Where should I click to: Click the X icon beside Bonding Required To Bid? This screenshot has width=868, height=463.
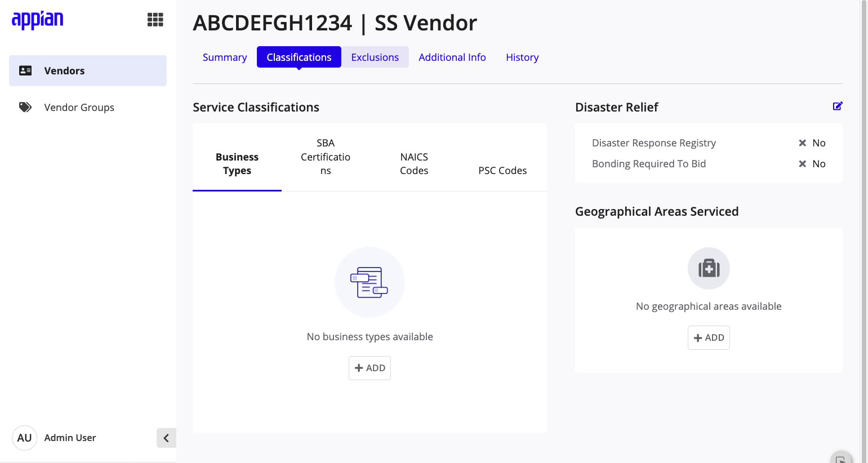tap(803, 164)
